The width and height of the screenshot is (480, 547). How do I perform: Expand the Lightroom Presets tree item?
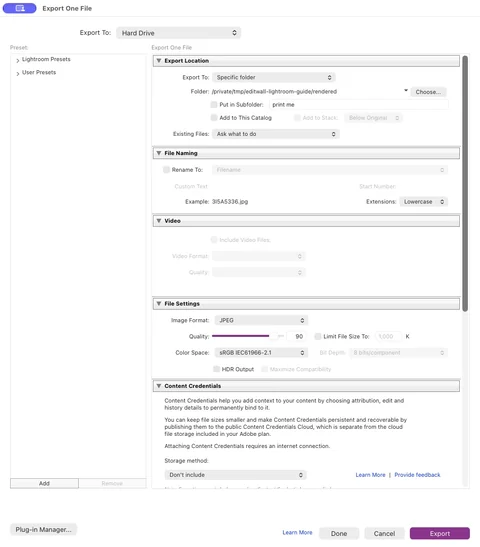point(18,60)
